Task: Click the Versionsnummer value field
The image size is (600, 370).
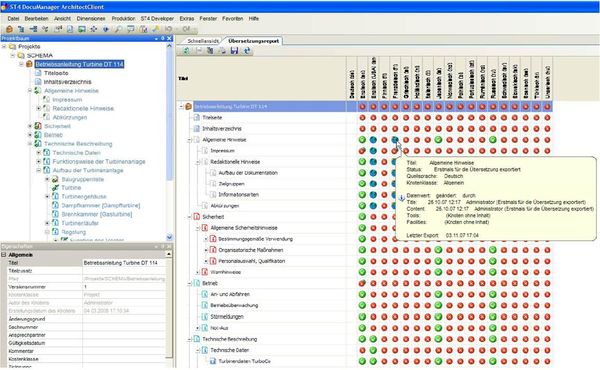Action: [124, 287]
